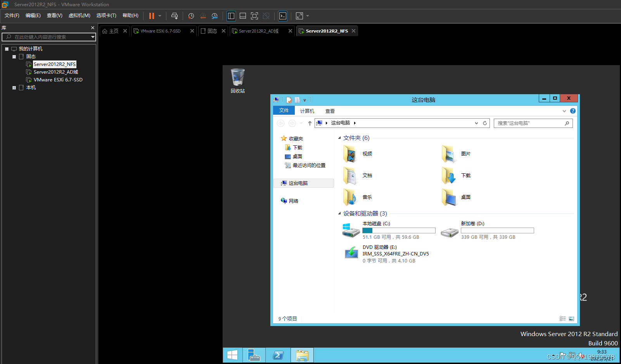The image size is (621, 364).
Task: Open the power options dropdown beside pause
Action: pos(160,16)
